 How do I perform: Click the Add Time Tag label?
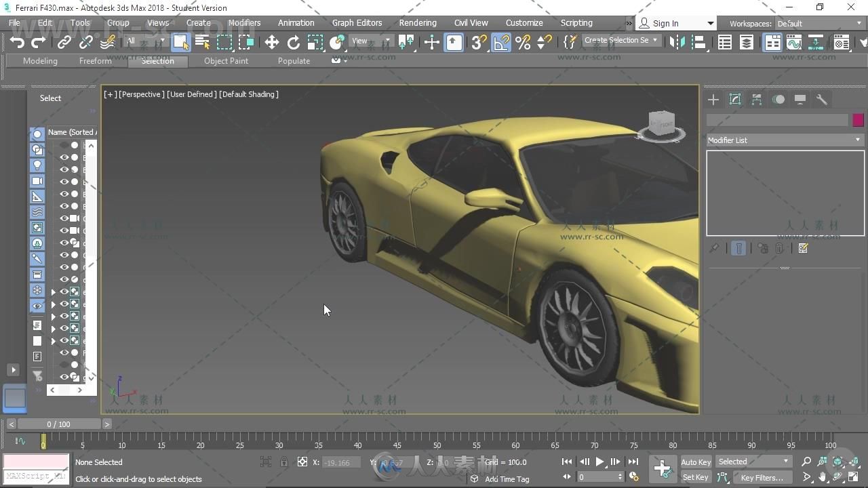(x=507, y=479)
